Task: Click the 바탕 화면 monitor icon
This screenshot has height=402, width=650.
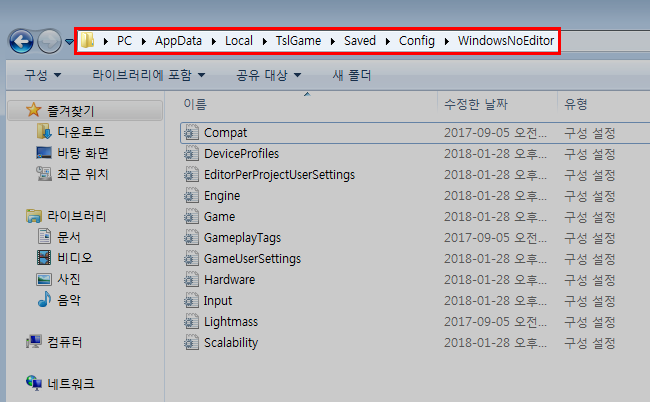Action: (x=44, y=153)
